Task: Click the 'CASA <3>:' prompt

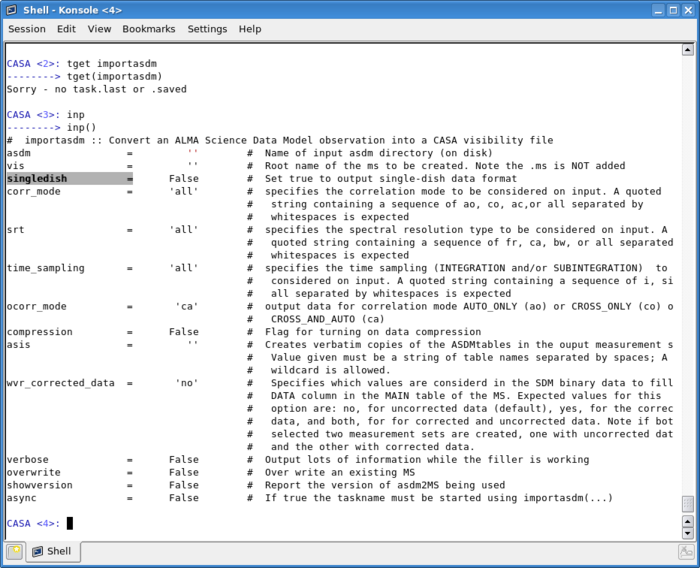Action: [33, 115]
